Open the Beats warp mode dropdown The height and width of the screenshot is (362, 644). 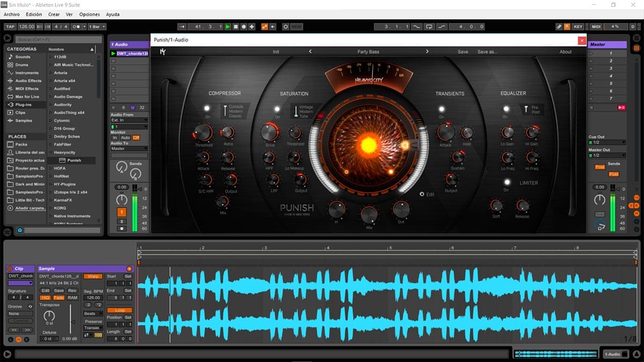[93, 314]
